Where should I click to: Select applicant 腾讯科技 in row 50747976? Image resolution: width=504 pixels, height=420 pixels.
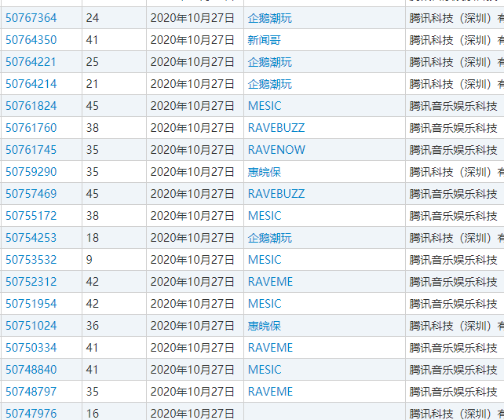455,413
